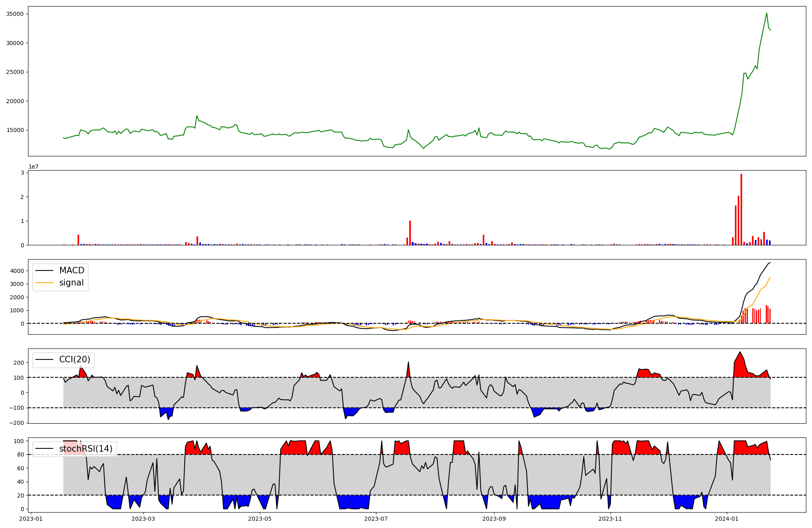The height and width of the screenshot is (528, 812).
Task: Click the 3000 MACD axis label
Action: click(17, 284)
